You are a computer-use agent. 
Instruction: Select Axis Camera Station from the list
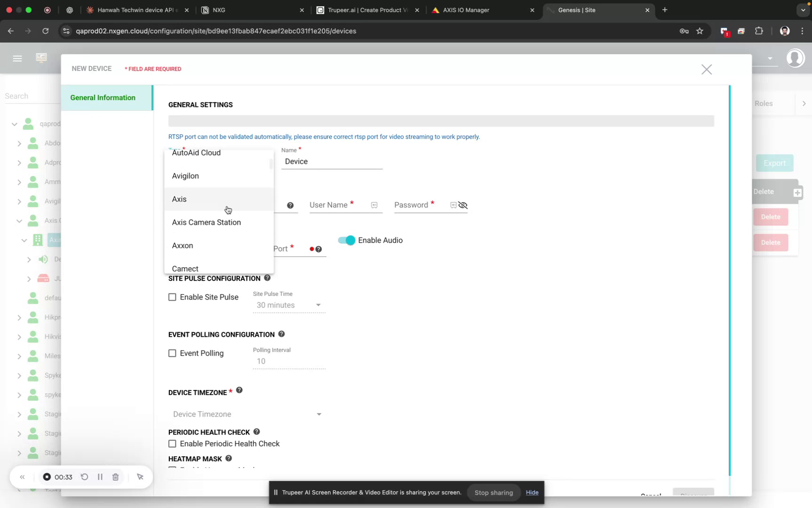pyautogui.click(x=207, y=222)
